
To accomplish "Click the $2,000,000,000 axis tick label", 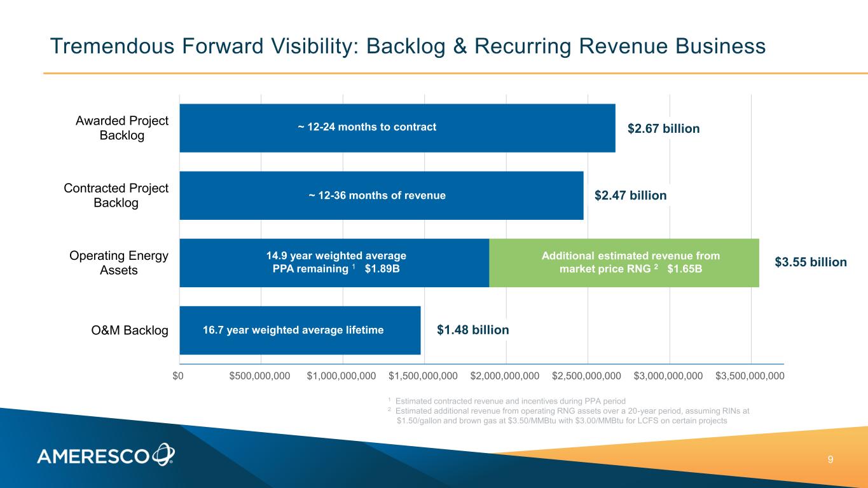I will coord(505,376).
